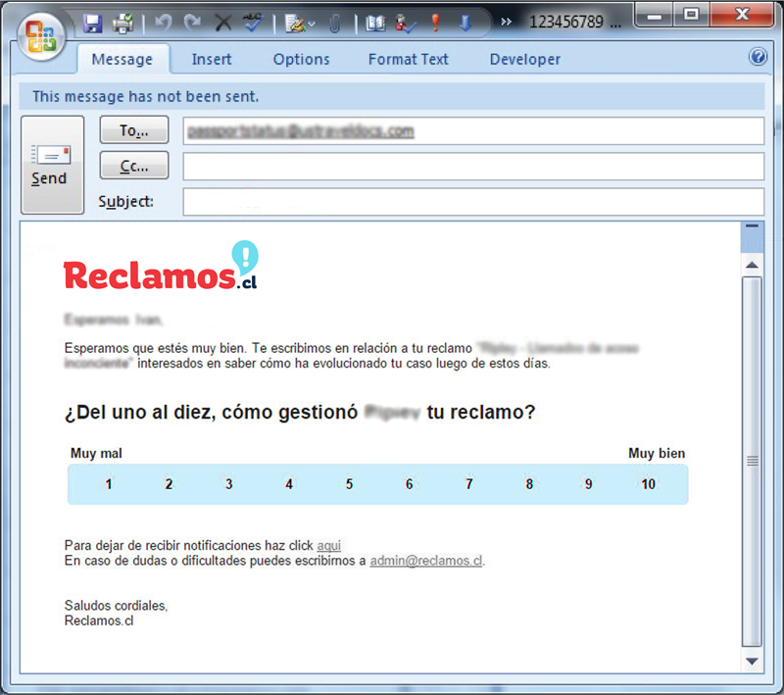The image size is (784, 695).
Task: Rate the claim with score 8
Action: point(529,484)
